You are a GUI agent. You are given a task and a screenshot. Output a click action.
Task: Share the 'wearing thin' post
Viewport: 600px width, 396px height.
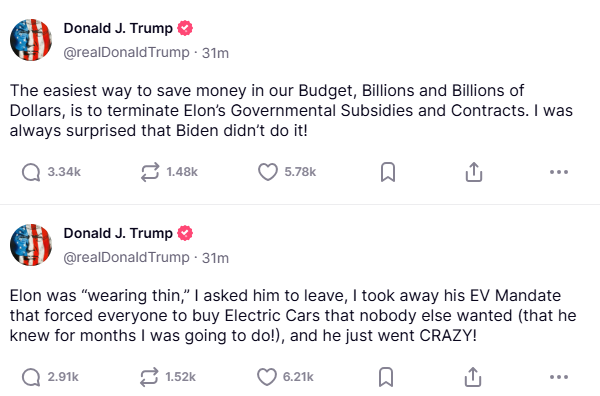coord(473,377)
